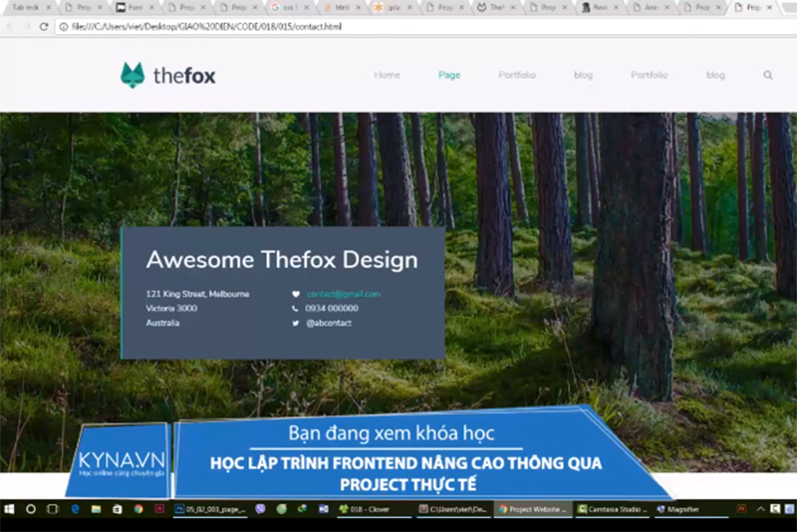Click the Project Website Chrome taskbar item
797x532 pixels.
tap(533, 509)
